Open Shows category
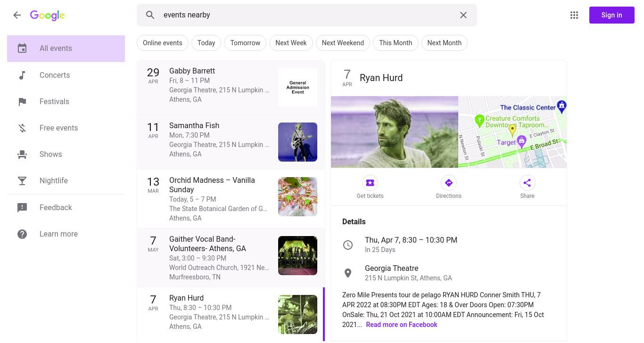Image resolution: width=644 pixels, height=343 pixels. click(66, 154)
